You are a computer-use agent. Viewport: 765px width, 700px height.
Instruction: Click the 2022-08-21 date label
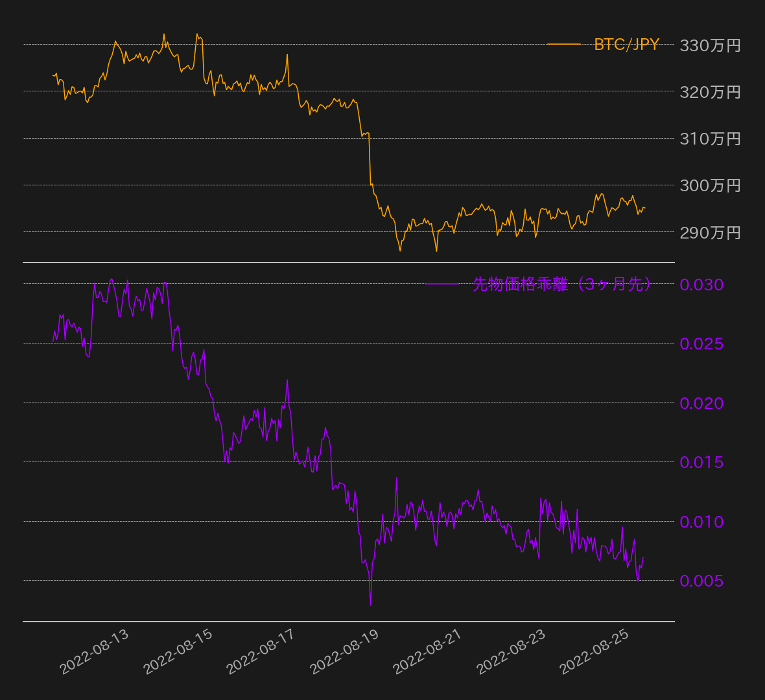click(427, 651)
